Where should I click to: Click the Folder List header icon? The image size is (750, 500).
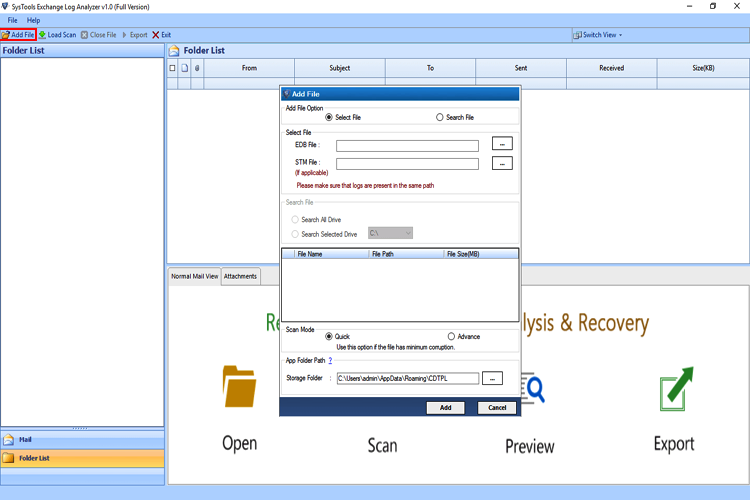tap(174, 51)
